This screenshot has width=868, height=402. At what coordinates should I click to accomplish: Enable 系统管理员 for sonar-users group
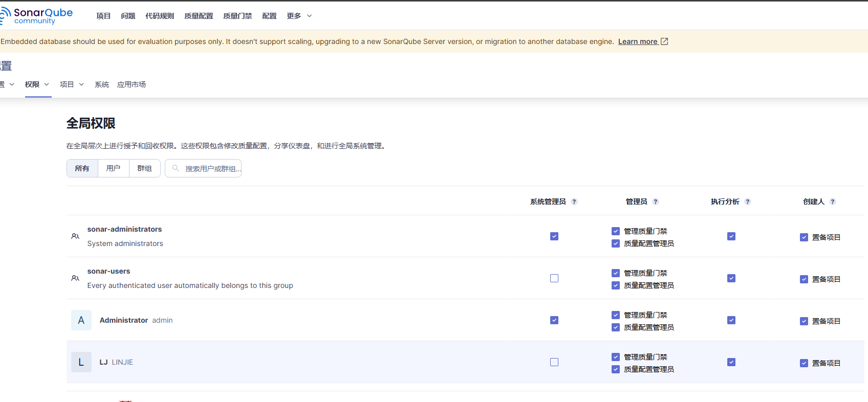[554, 278]
